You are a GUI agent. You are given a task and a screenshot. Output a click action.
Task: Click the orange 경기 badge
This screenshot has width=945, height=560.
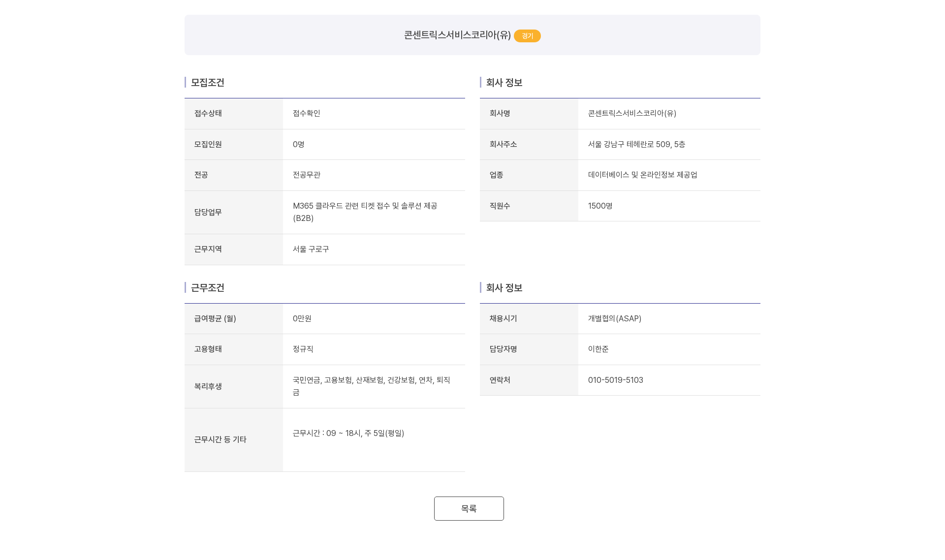point(527,36)
